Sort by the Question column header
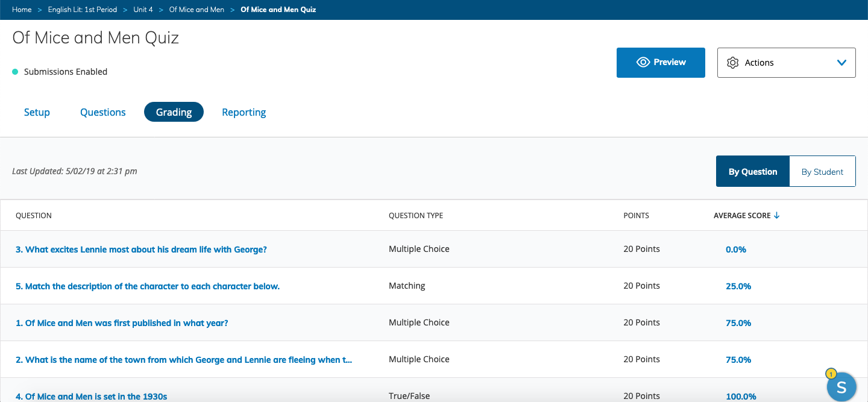Image resolution: width=868 pixels, height=402 pixels. [x=34, y=216]
